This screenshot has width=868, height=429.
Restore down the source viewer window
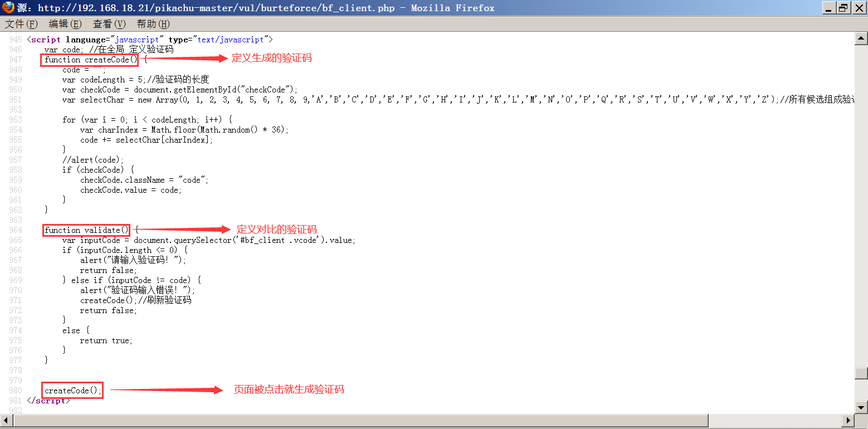click(x=843, y=8)
